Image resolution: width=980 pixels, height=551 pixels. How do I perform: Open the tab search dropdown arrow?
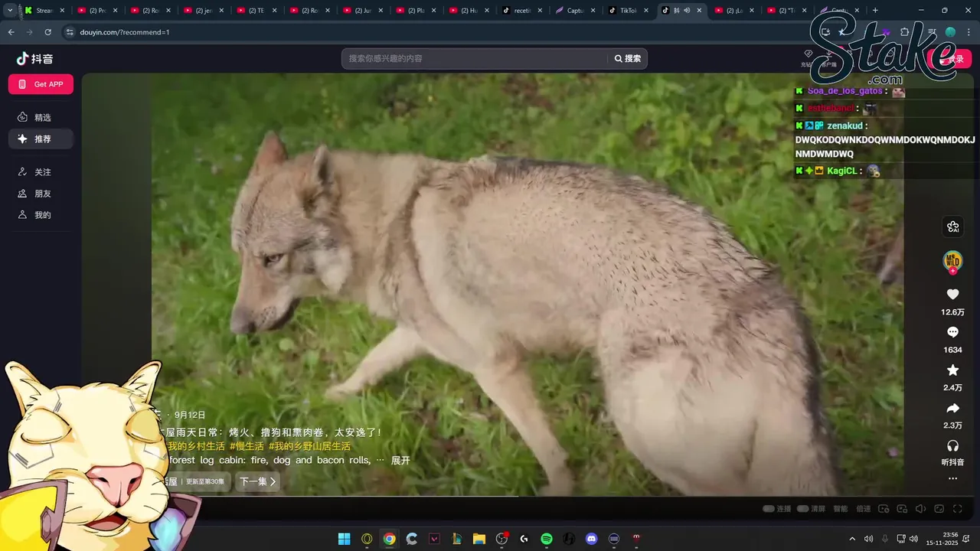(10, 11)
